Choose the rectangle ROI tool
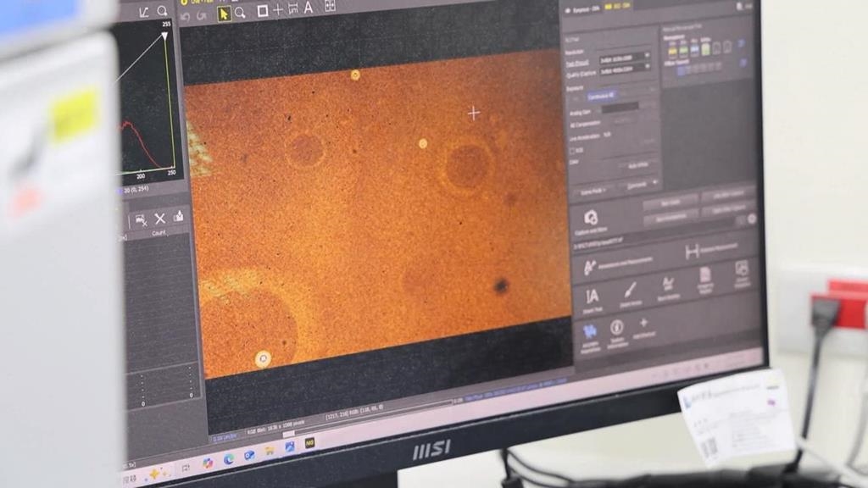This screenshot has height=488, width=868. tap(263, 11)
